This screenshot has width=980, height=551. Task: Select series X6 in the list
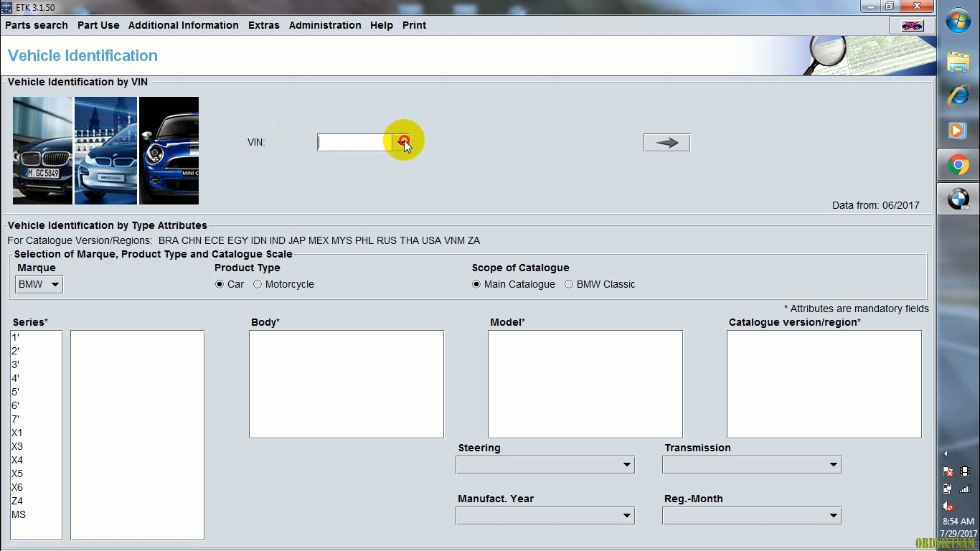(x=36, y=487)
